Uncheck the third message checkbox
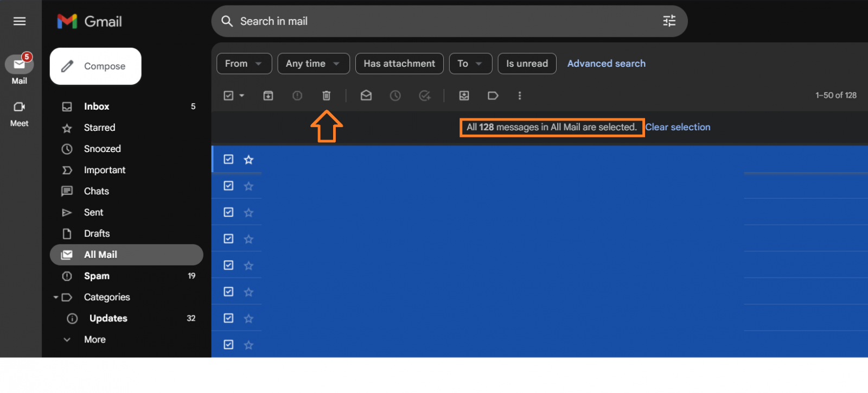868x393 pixels. click(228, 212)
